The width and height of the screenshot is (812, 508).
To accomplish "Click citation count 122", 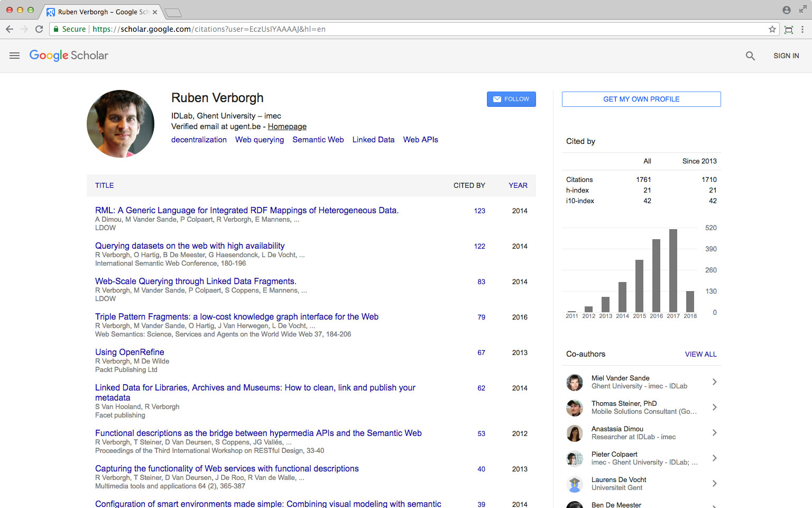I will coord(479,246).
